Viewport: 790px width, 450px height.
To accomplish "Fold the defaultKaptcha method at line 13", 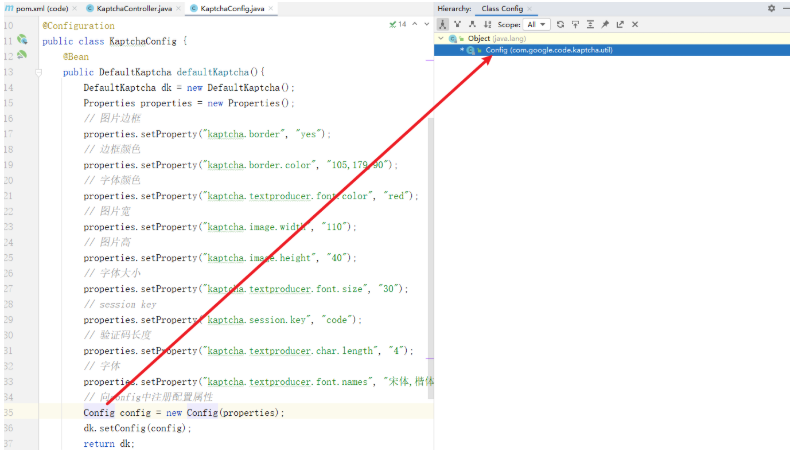I will point(38,72).
